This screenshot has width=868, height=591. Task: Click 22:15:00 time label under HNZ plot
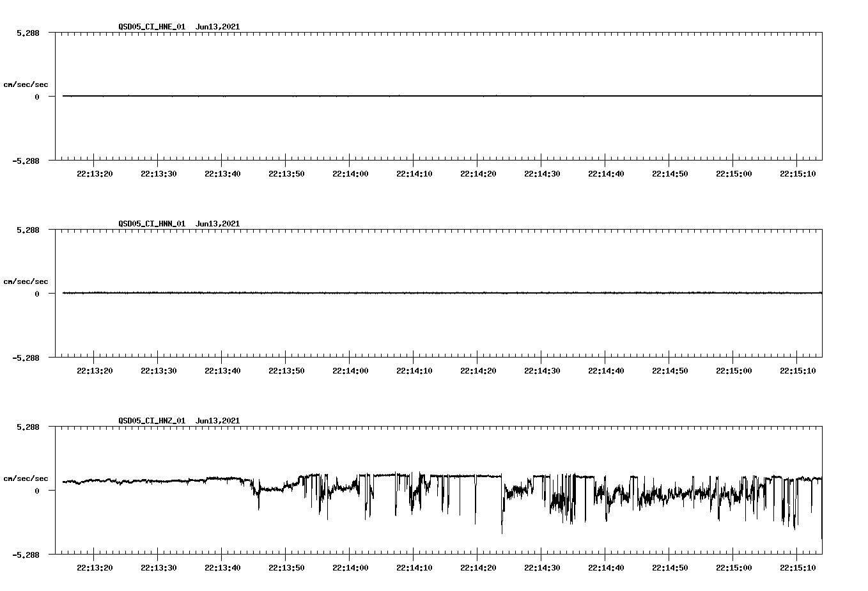[734, 568]
